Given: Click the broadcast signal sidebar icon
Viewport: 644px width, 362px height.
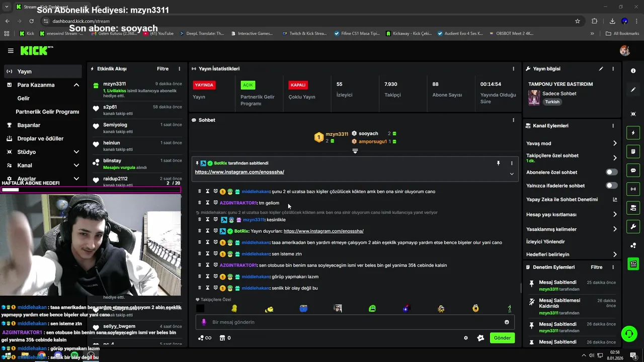Looking at the screenshot, I should click(x=633, y=189).
